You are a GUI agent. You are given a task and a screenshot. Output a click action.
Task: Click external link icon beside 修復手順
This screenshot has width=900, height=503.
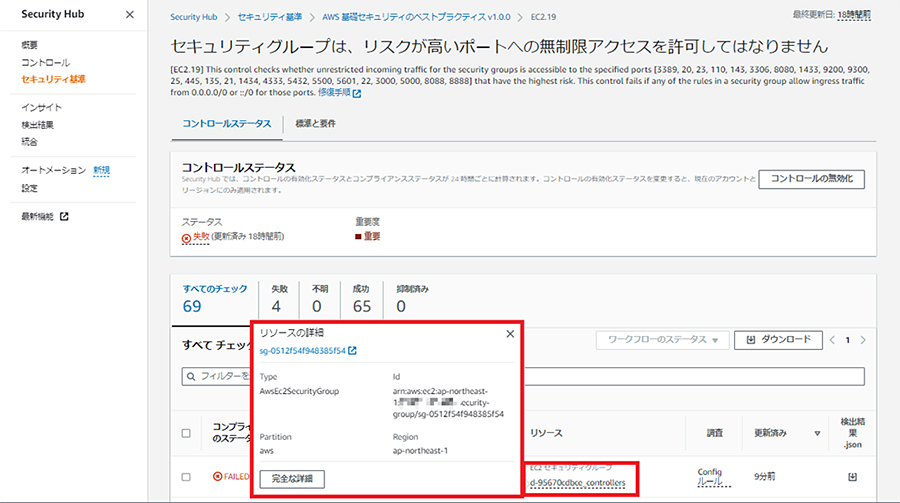(x=357, y=93)
